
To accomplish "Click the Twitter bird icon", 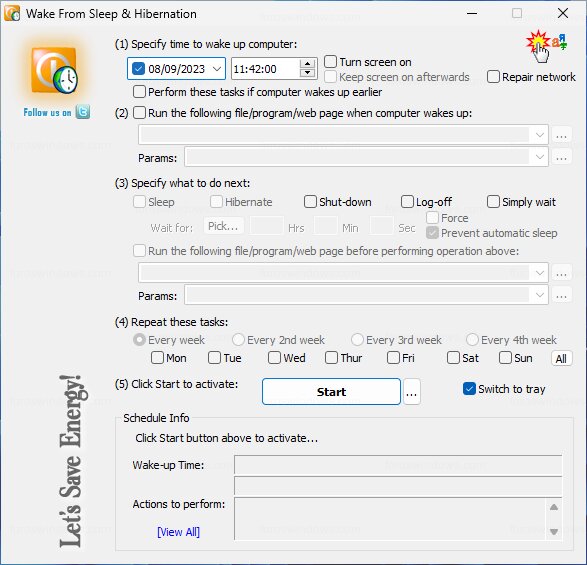I will 82,112.
